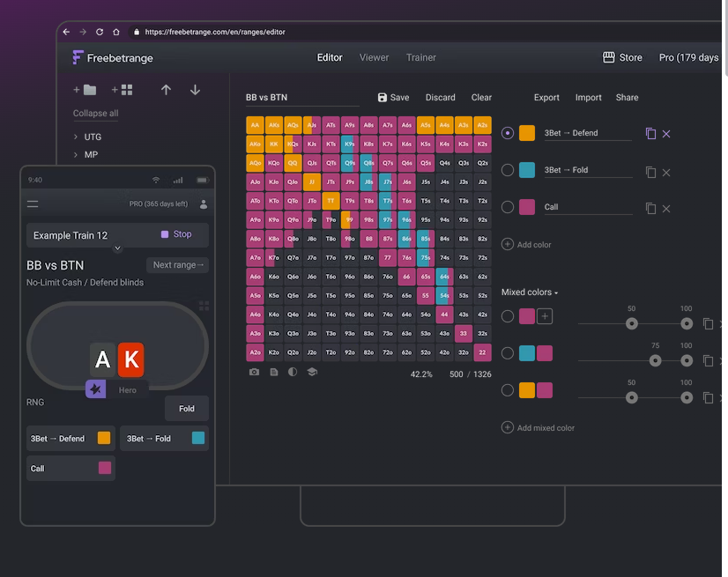728x577 pixels.
Task: Move selected item down with the arrow
Action: (x=195, y=90)
